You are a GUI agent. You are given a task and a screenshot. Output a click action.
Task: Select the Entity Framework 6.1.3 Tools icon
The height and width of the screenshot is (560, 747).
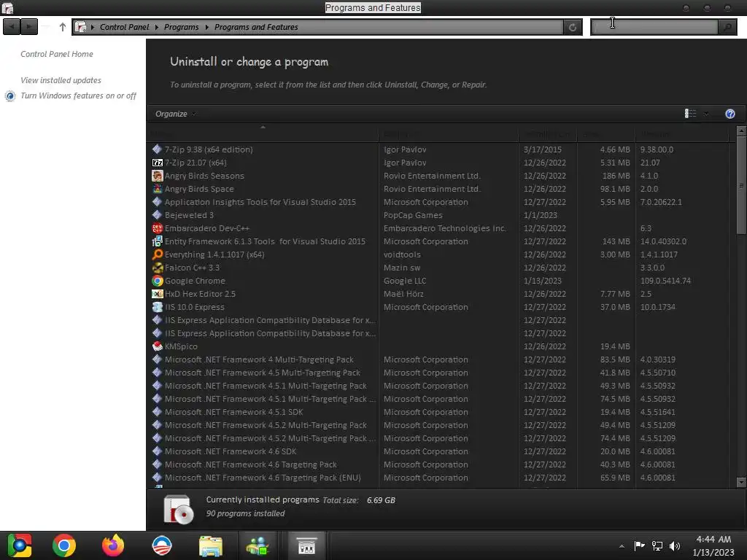coord(158,241)
